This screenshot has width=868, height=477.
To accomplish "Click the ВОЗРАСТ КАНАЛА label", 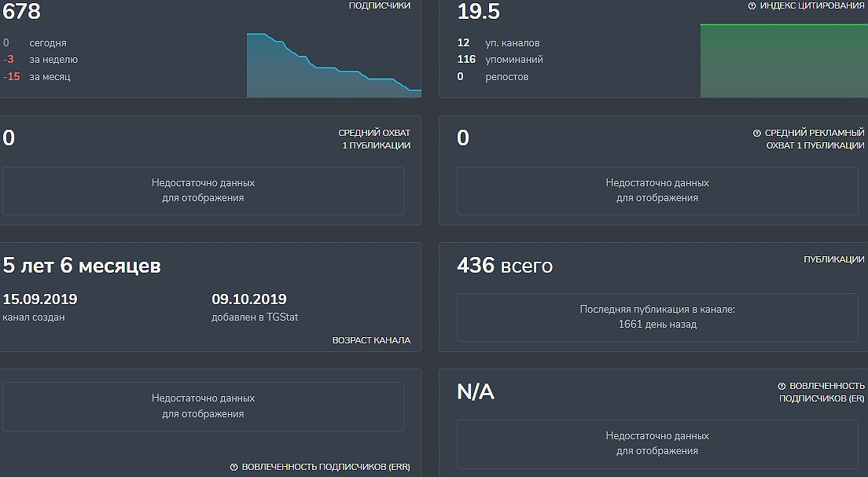I will coord(371,341).
